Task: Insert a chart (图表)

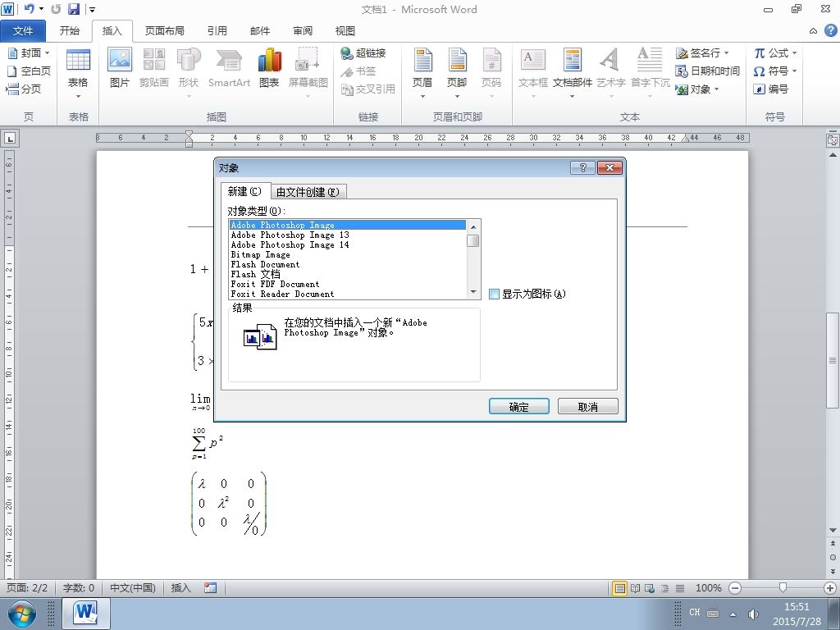Action: click(269, 67)
